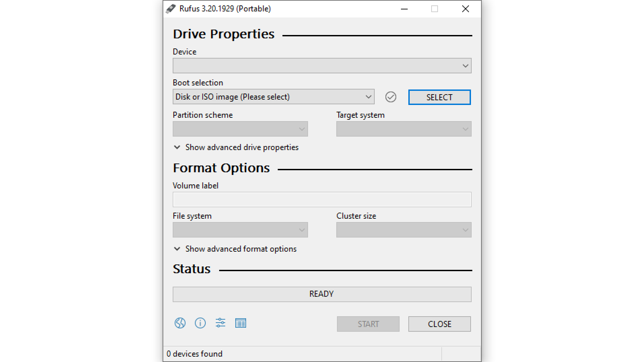Open the Target system dropdown
The image size is (644, 362).
pyautogui.click(x=404, y=129)
